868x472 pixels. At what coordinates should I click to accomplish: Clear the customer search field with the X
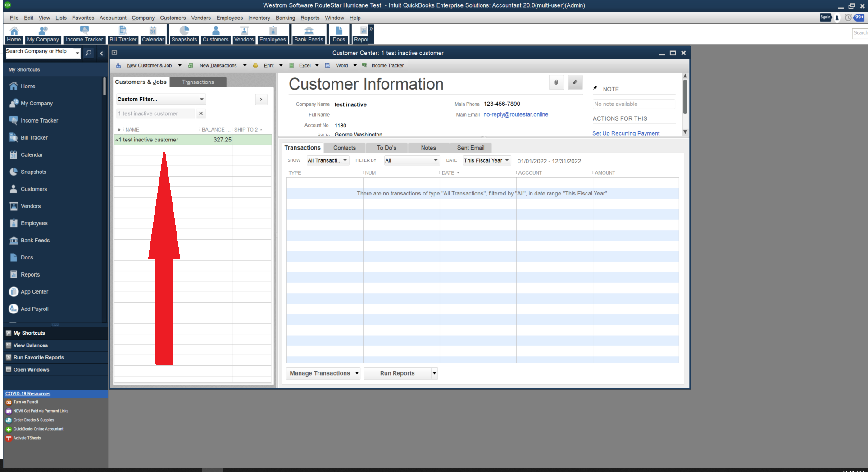pos(201,113)
